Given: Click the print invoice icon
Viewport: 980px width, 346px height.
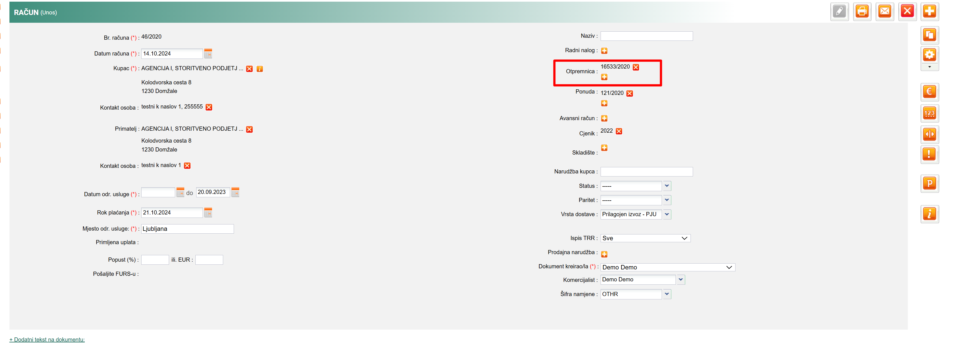Looking at the screenshot, I should pos(862,11).
